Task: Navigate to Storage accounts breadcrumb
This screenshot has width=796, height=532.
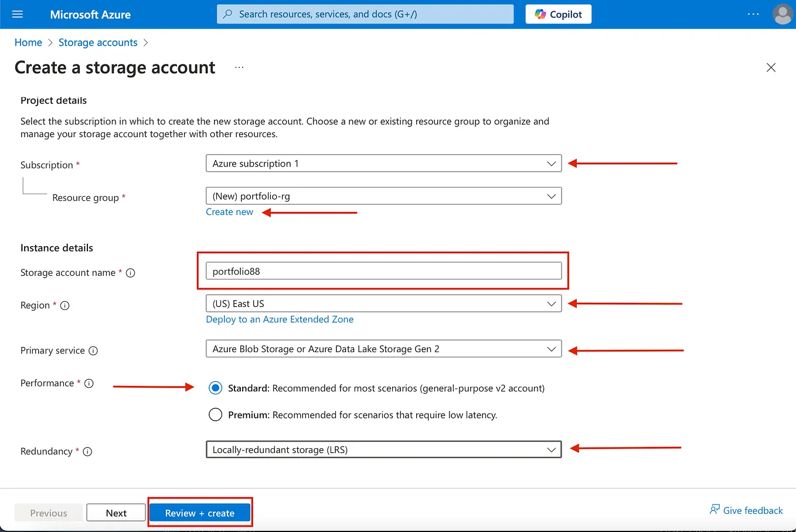Action: coord(98,42)
